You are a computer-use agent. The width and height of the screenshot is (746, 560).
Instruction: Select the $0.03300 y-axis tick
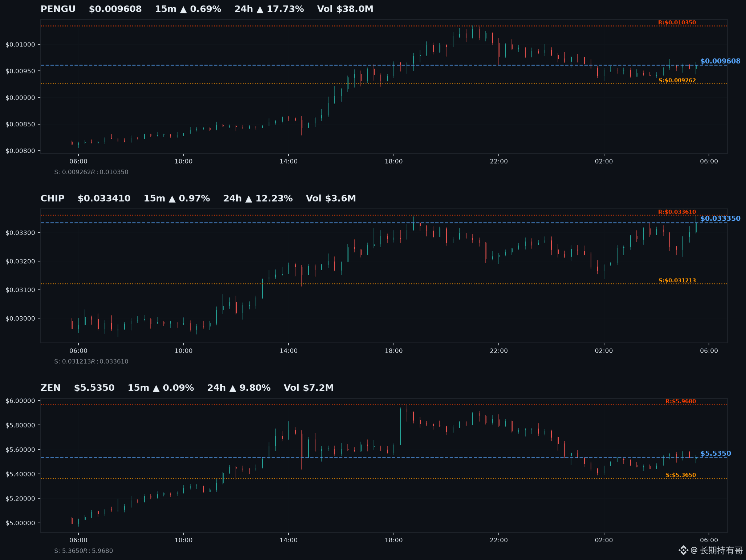20,233
